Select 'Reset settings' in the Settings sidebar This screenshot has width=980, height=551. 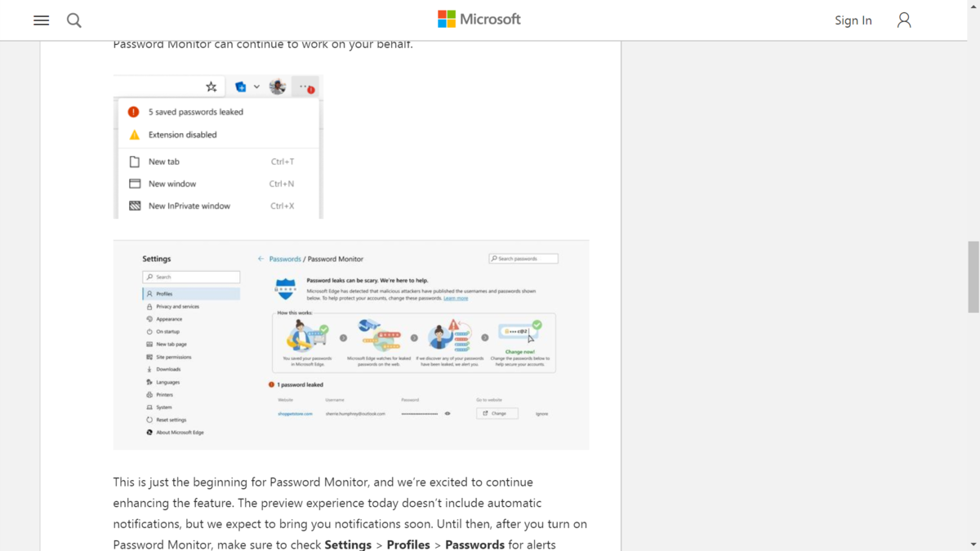tap(171, 420)
